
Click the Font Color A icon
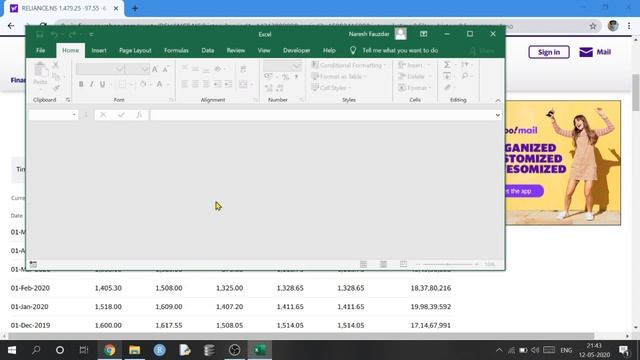tap(160, 84)
